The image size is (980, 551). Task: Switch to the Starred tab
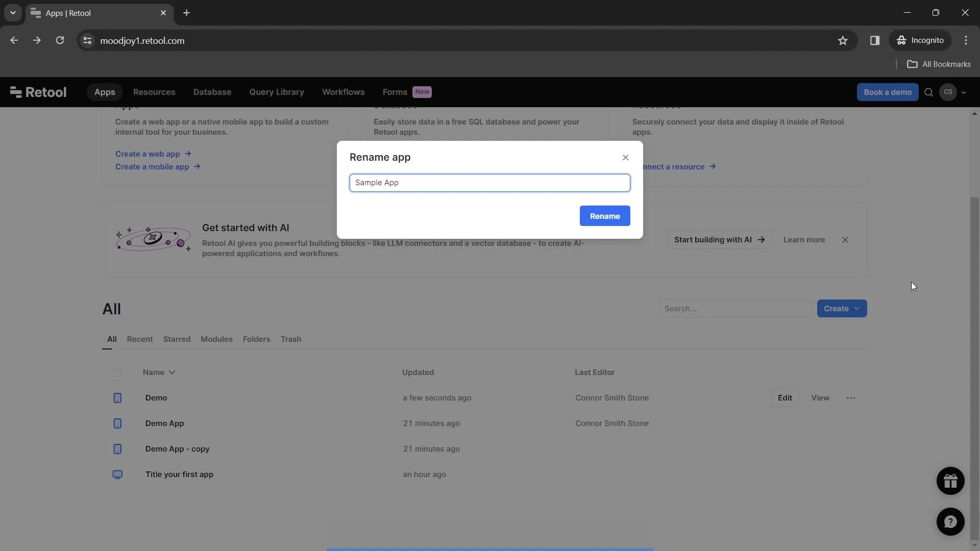point(177,339)
